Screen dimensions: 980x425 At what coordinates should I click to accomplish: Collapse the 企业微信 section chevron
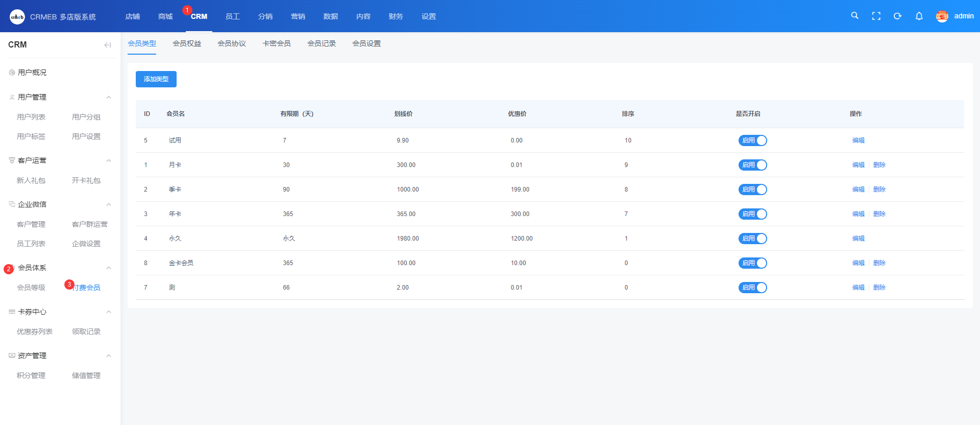click(x=108, y=204)
